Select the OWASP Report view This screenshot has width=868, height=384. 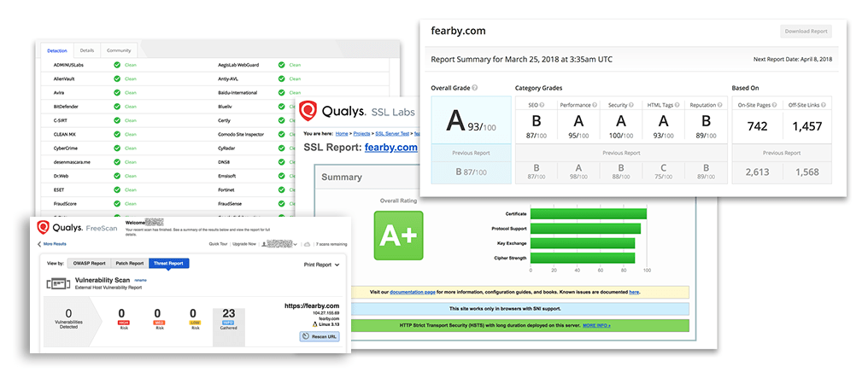pos(88,264)
